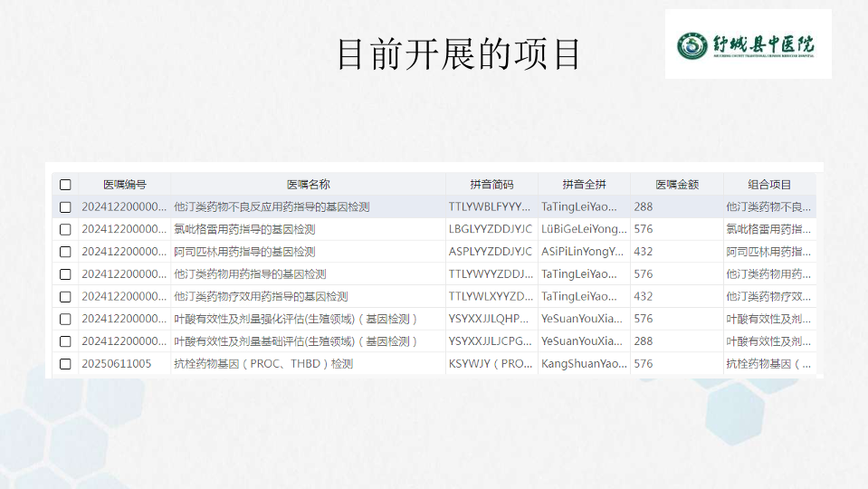Mark the checkbox for the 他汀类药物疗效用药指导 row
Viewport: 868px width, 489px height.
point(65,296)
